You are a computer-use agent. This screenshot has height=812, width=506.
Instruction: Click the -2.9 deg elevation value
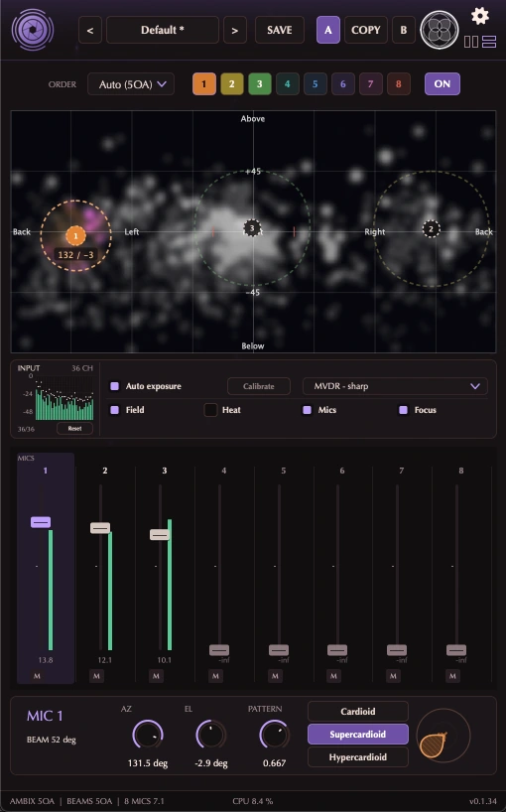coord(211,763)
